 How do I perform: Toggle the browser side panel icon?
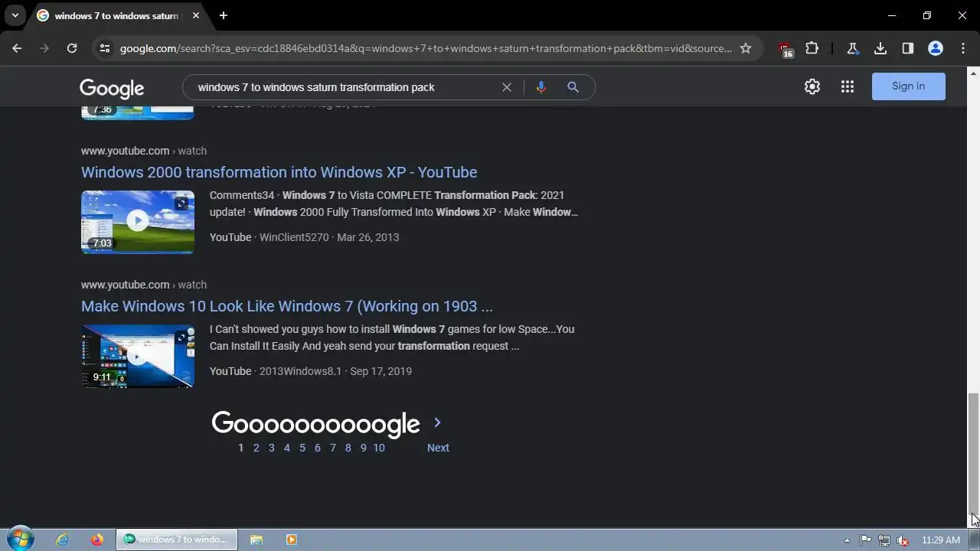pos(908,48)
